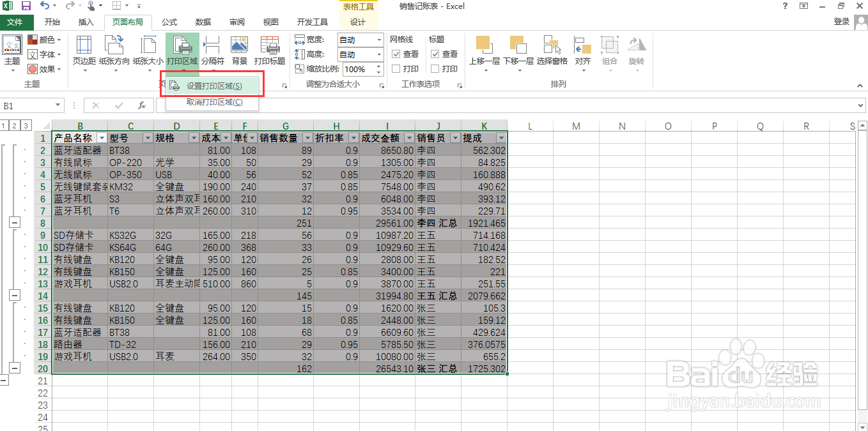This screenshot has height=431, width=868.
Task: Open the 成交金额 column filter dropdown
Action: click(409, 138)
